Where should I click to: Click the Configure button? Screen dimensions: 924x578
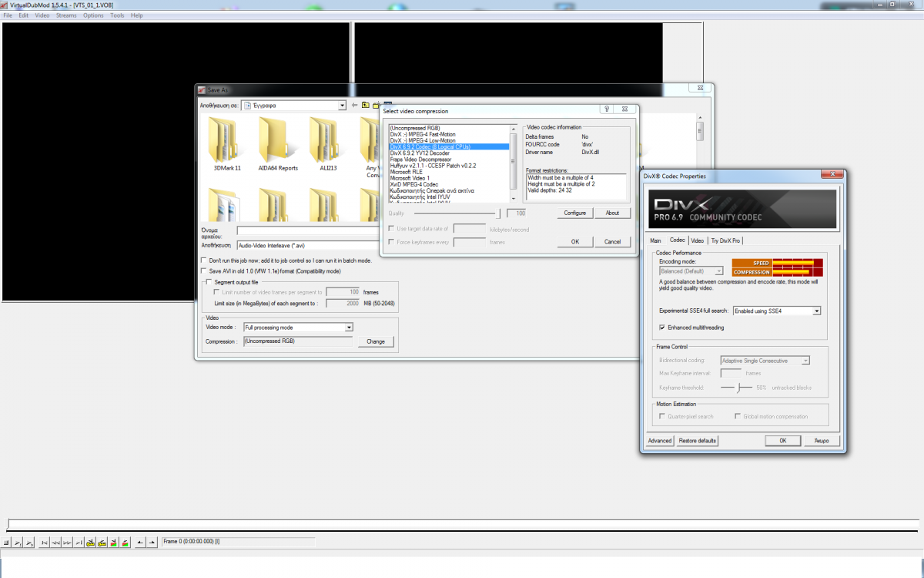tap(575, 213)
